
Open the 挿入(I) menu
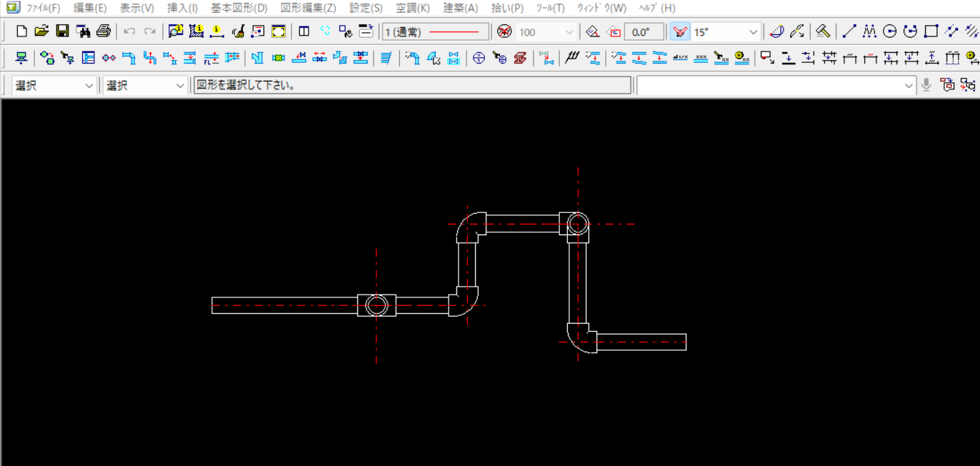tap(182, 8)
